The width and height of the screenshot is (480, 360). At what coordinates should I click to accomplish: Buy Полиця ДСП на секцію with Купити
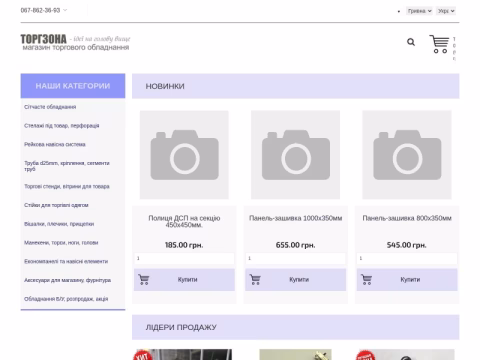184,280
